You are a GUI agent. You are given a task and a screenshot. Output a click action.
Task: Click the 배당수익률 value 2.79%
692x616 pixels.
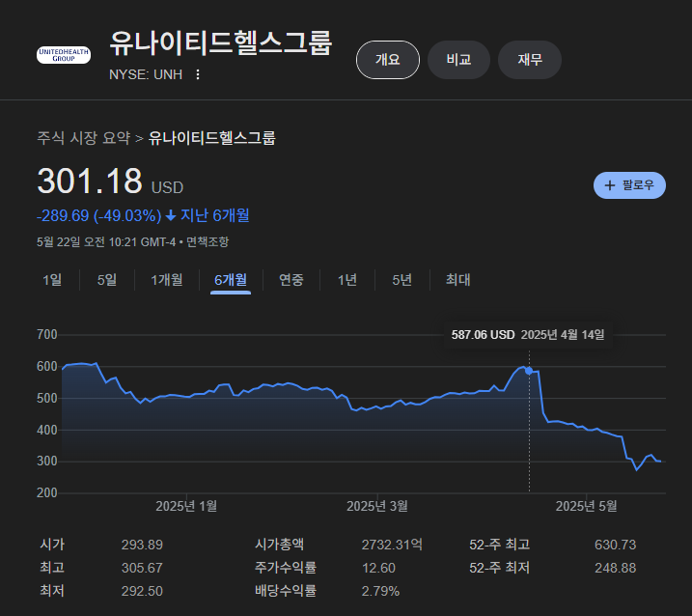coord(380,591)
